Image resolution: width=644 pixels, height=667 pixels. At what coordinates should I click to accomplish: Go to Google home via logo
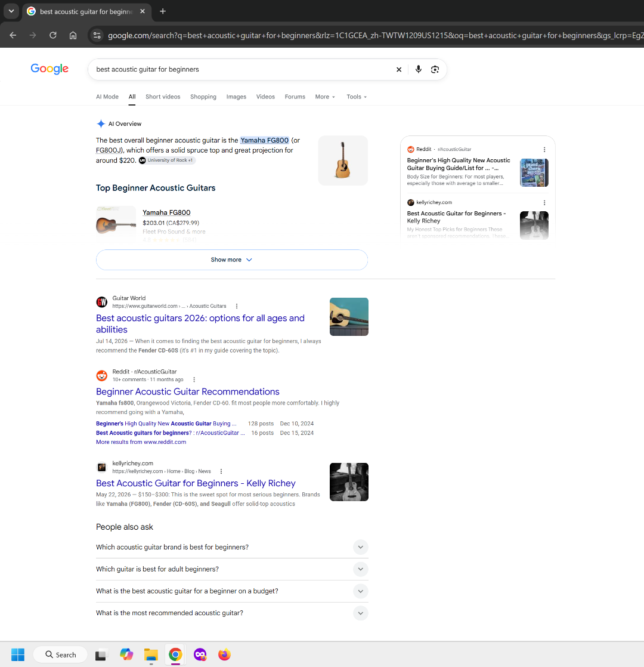[49, 69]
